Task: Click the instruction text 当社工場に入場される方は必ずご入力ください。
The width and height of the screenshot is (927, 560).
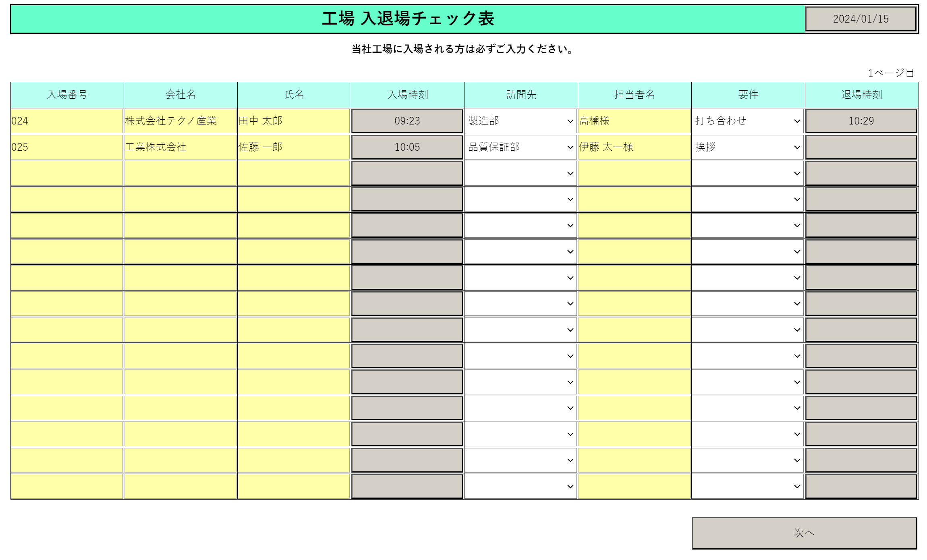Action: [x=462, y=49]
